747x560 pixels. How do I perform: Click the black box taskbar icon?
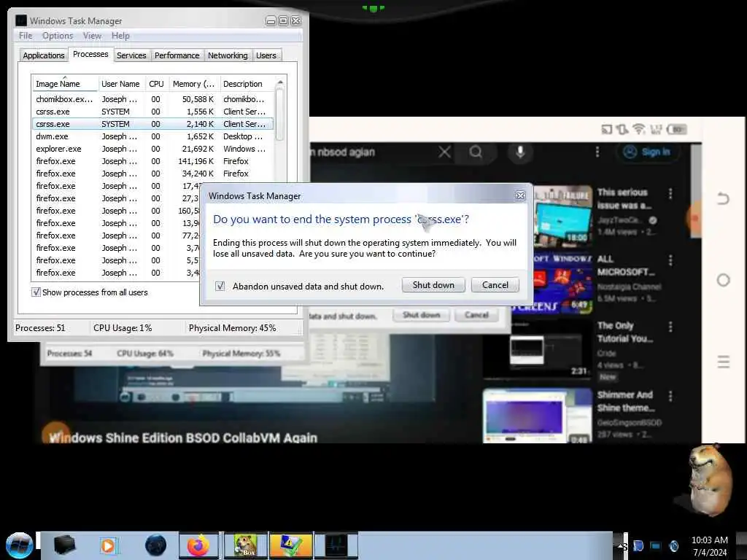click(65, 545)
